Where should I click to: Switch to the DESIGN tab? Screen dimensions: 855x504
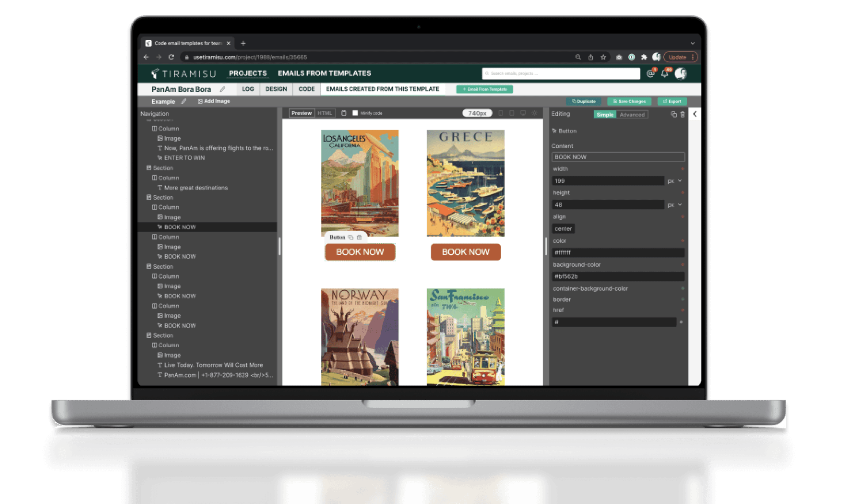pos(276,89)
